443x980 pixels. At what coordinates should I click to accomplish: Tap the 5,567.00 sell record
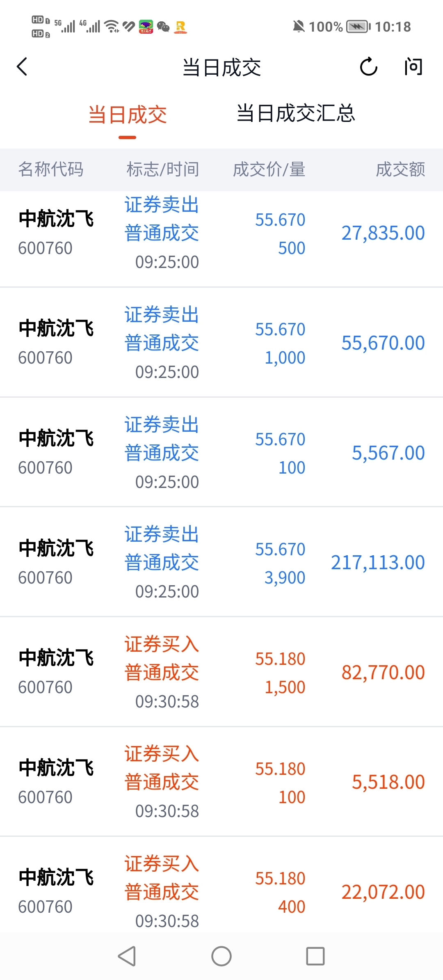click(221, 453)
